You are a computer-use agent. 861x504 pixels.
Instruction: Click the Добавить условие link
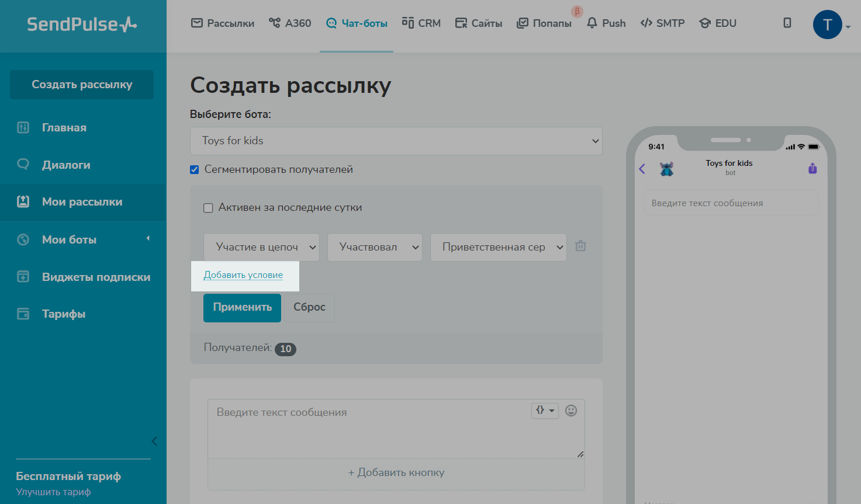pos(243,275)
